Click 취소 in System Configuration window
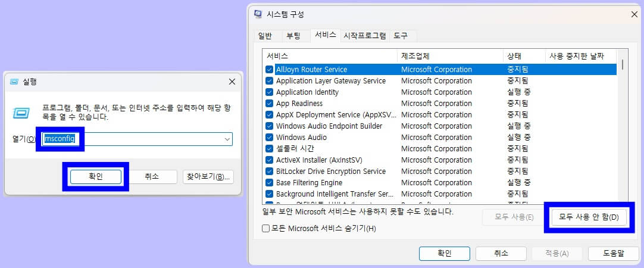Screen dimensions: 644x268 [501, 254]
